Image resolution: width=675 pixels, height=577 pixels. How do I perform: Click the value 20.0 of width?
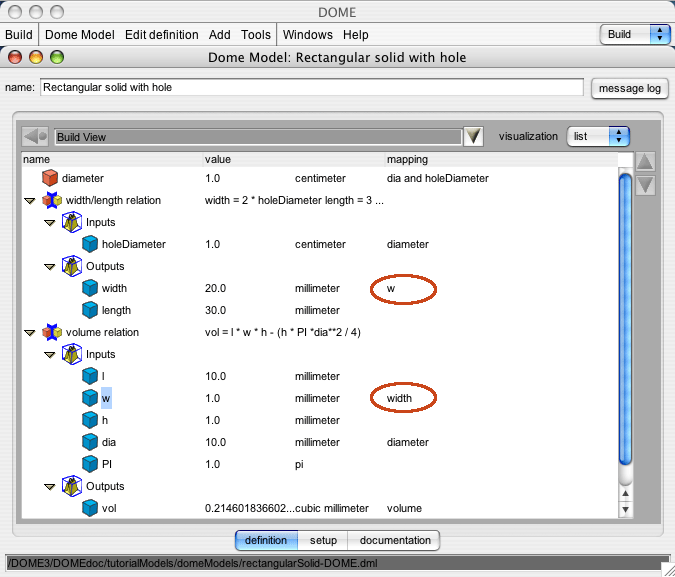click(x=215, y=288)
